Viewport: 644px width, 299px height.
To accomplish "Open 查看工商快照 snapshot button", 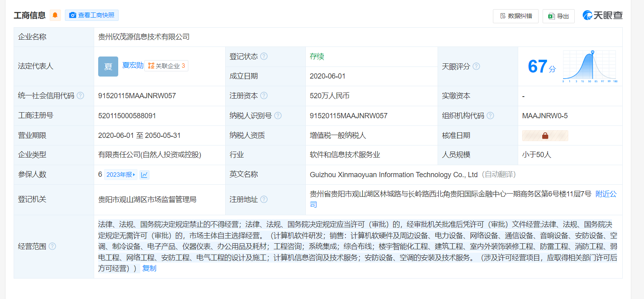I will point(92,15).
